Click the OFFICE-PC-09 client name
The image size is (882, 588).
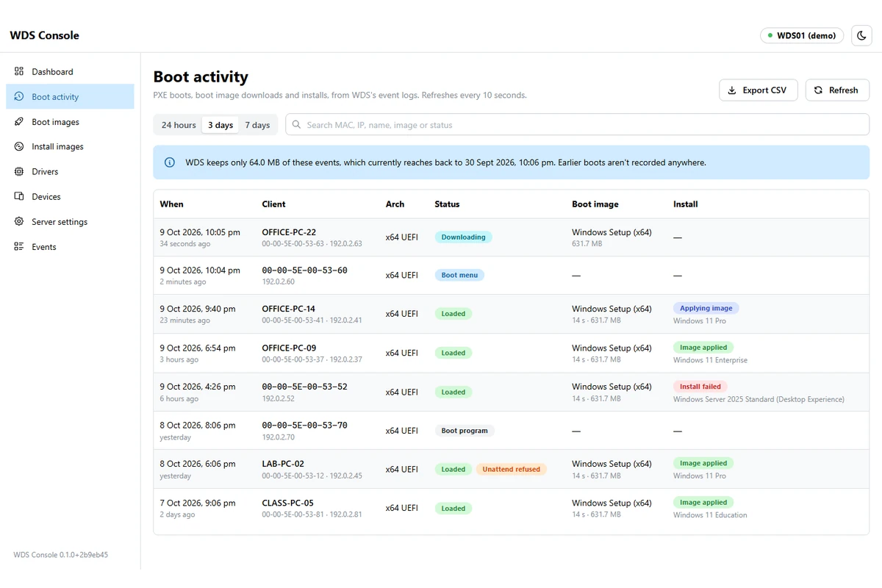click(x=289, y=348)
